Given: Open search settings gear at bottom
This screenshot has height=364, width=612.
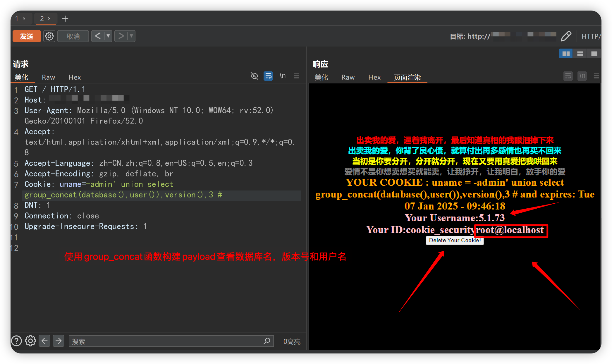Looking at the screenshot, I should 30,341.
